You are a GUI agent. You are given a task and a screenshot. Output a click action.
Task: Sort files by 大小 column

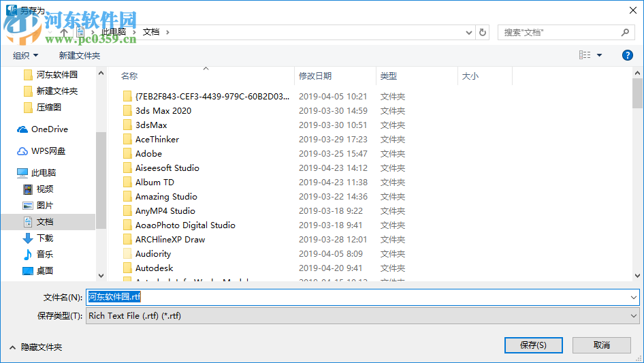coord(470,76)
